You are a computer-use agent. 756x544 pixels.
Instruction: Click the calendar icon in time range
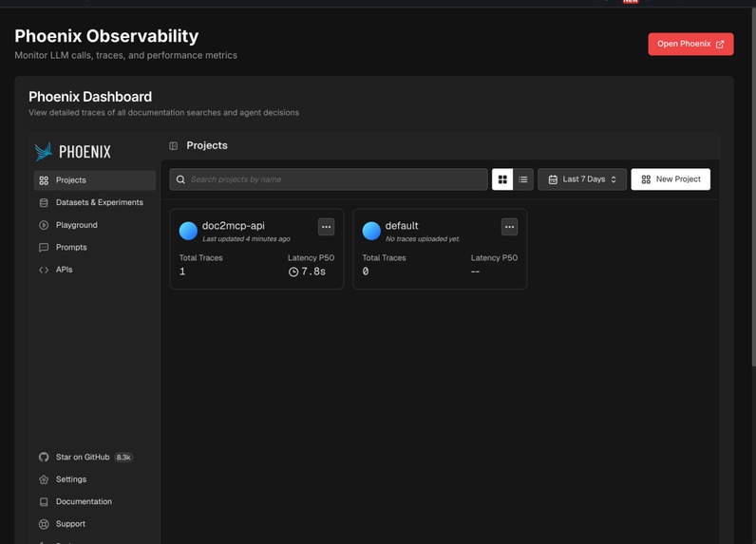(x=553, y=179)
